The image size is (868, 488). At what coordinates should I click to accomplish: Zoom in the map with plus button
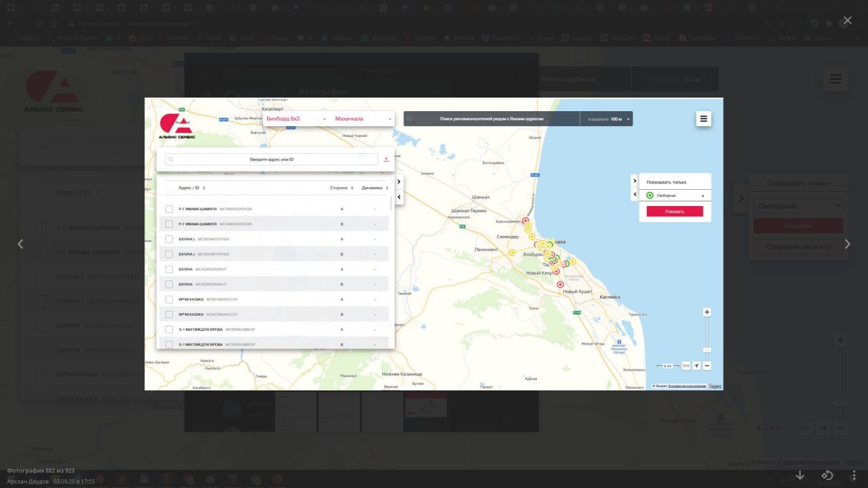(707, 312)
